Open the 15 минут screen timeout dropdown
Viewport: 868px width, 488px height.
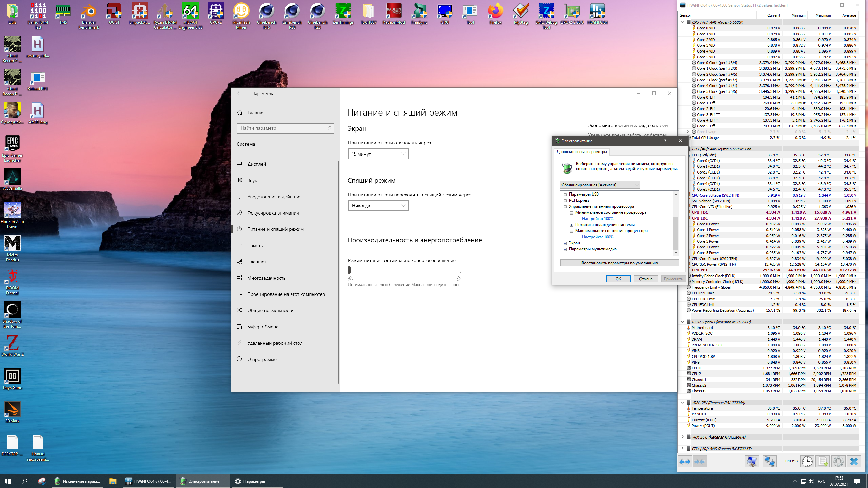point(378,154)
